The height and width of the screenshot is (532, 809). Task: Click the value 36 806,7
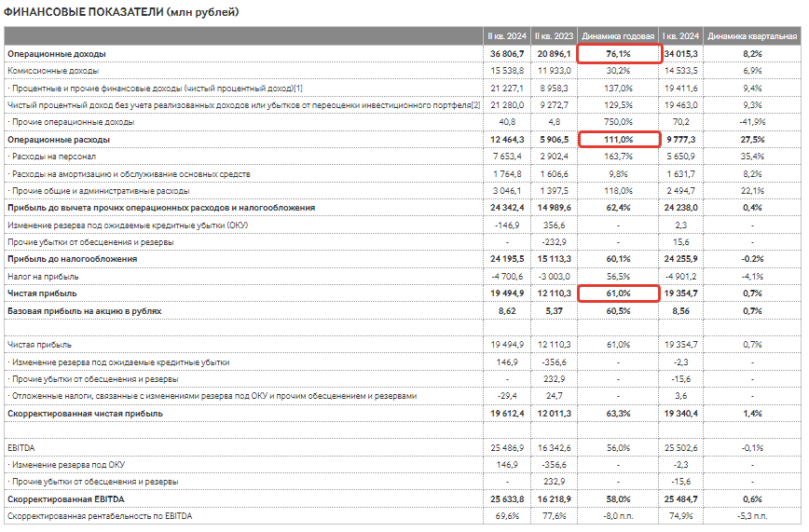point(507,54)
